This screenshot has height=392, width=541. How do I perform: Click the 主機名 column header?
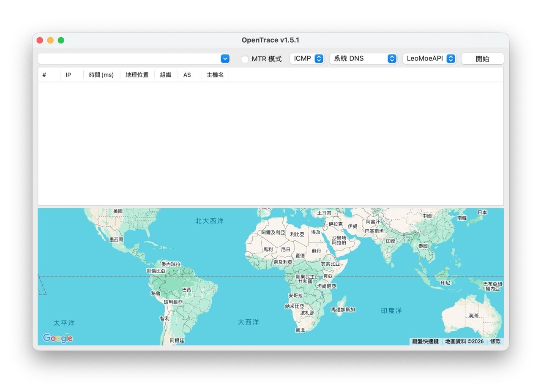point(214,75)
